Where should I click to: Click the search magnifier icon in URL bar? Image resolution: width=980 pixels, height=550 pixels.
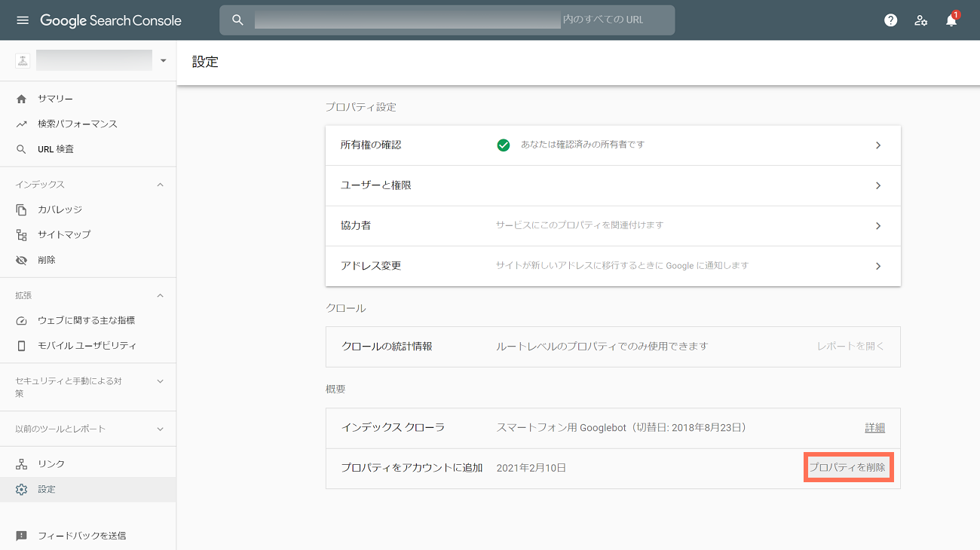237,20
